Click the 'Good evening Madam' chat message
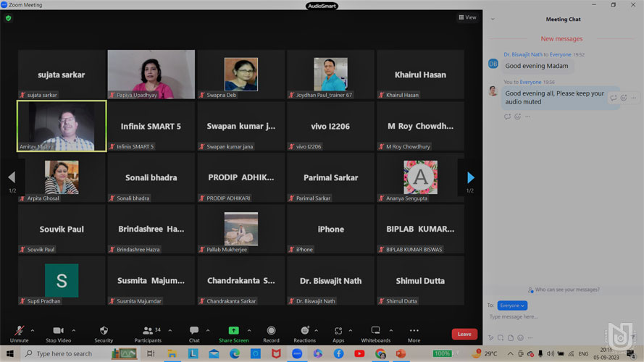This screenshot has width=644, height=362. 536,66
